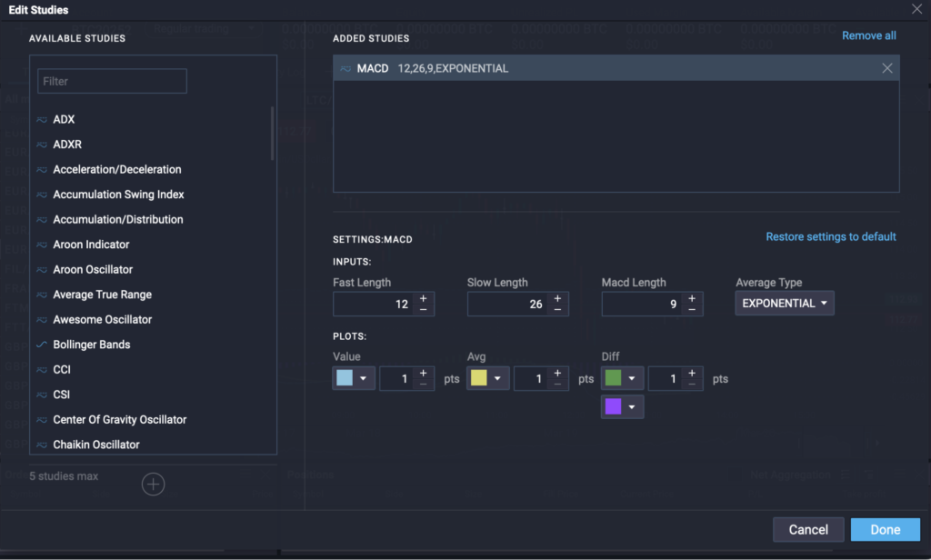Viewport: 931px width, 560px height.
Task: Click the studies Filter text field
Action: pyautogui.click(x=112, y=81)
